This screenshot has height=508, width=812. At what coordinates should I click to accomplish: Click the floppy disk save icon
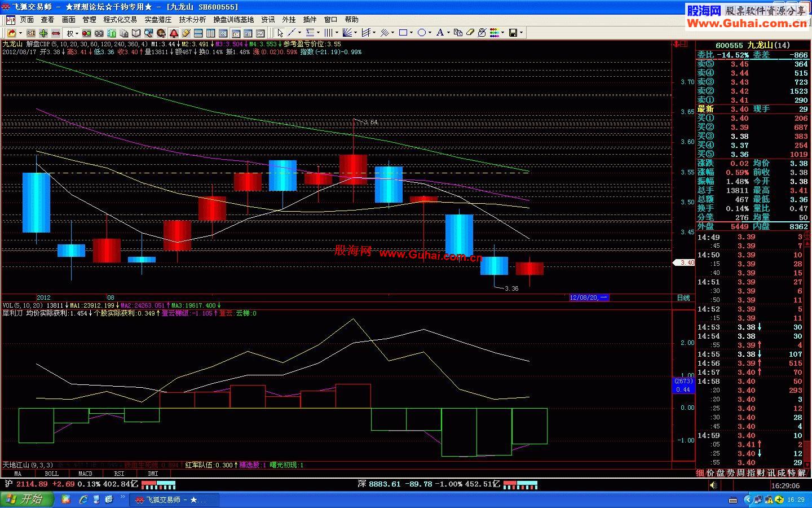point(513,33)
